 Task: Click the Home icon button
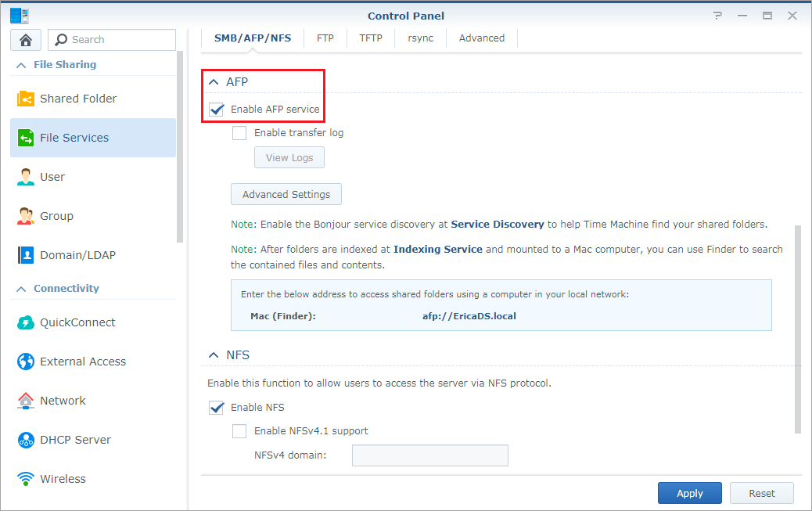point(25,40)
